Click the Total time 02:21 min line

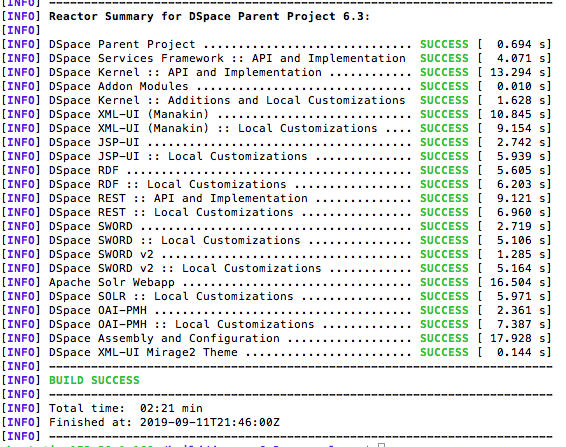[x=126, y=408]
